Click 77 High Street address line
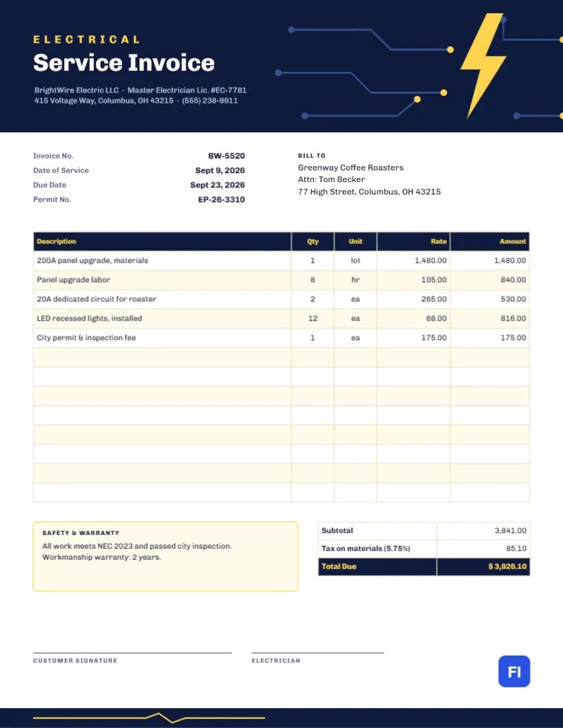 click(369, 192)
